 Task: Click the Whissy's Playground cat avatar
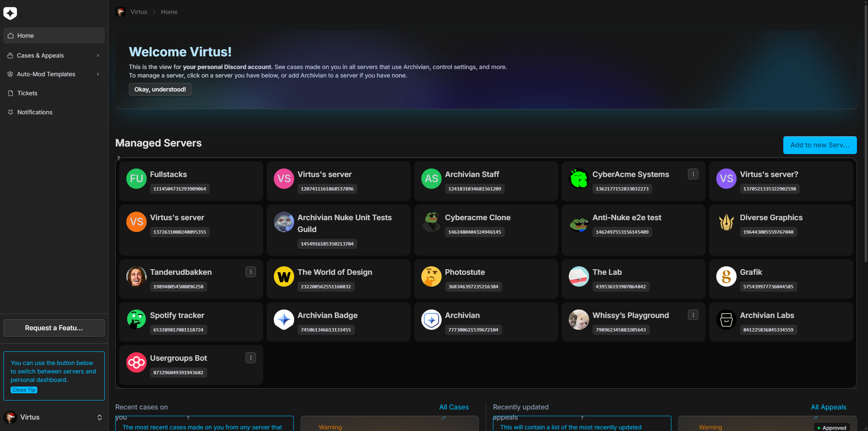579,320
